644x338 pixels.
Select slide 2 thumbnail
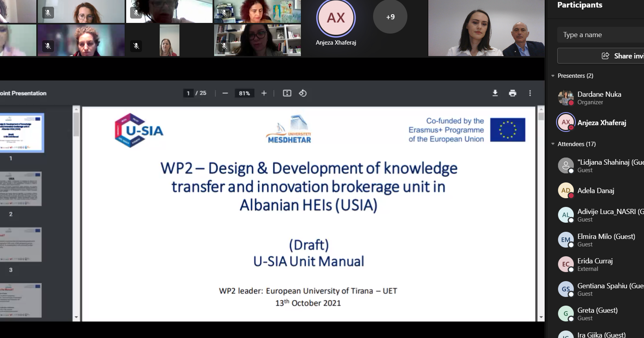21,189
